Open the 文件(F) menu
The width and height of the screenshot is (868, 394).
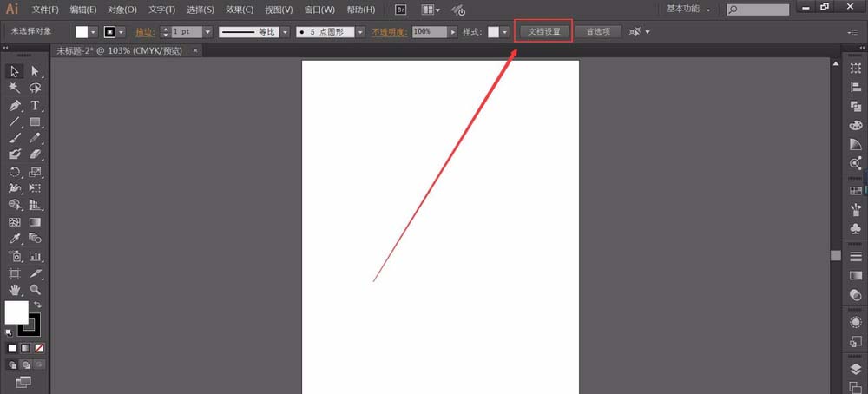[x=45, y=10]
